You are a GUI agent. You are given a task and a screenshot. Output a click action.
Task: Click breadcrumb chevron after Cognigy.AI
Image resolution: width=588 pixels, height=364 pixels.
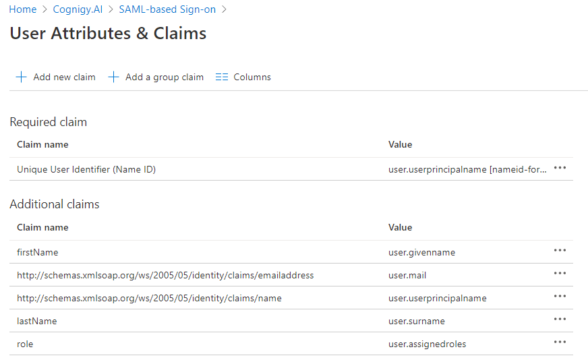[111, 9]
